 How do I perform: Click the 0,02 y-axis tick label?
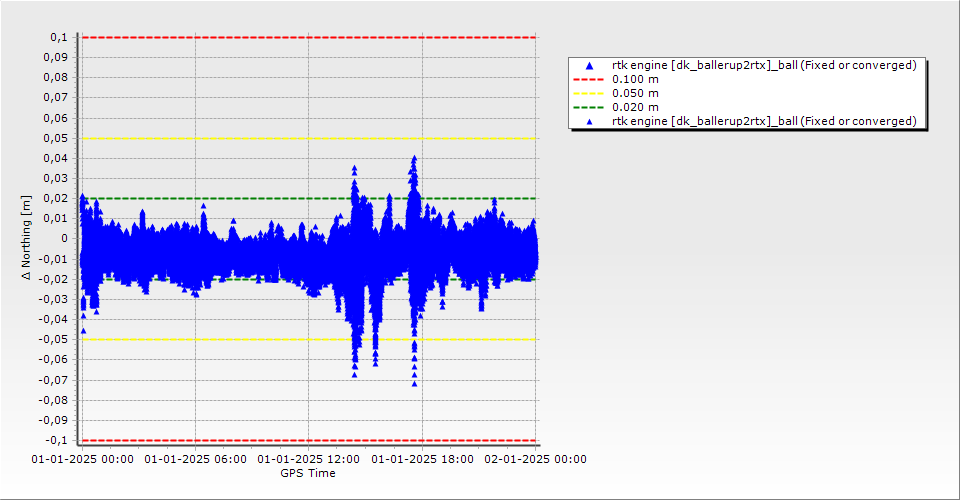click(56, 199)
